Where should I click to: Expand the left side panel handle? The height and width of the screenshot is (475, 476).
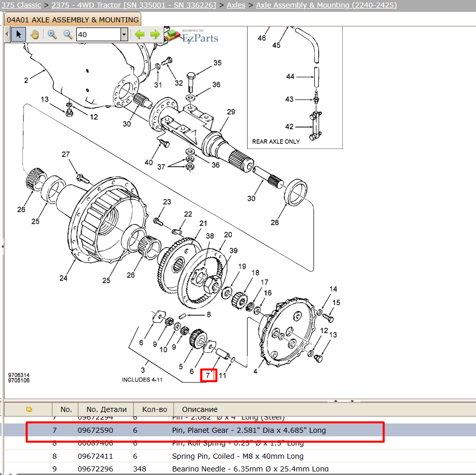pos(3,247)
